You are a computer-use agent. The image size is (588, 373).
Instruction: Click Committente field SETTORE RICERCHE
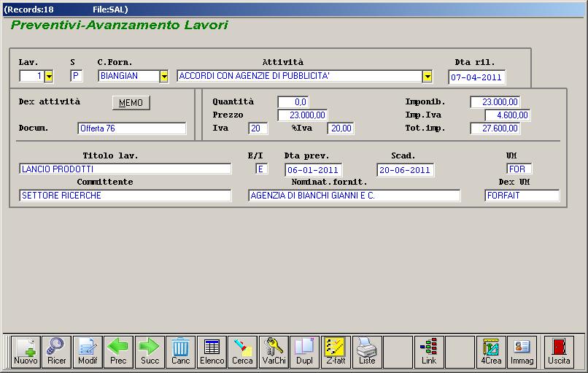point(125,196)
